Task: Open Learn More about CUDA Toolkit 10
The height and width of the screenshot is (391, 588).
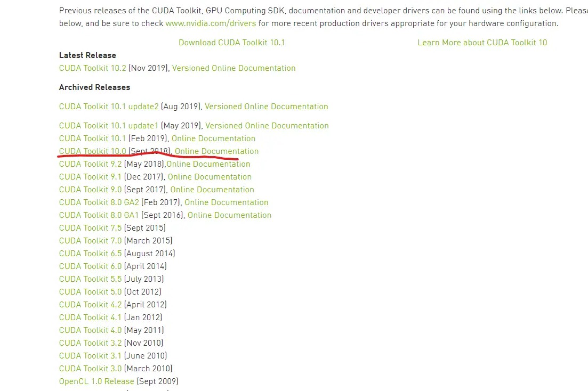Action: 482,43
